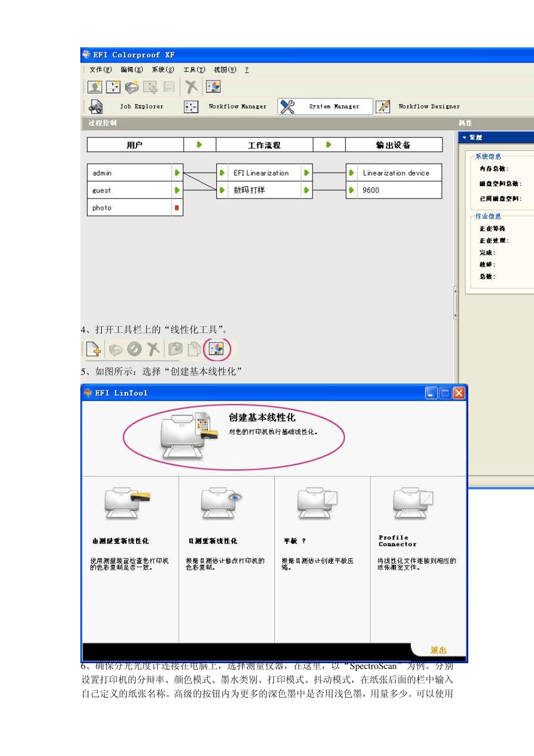
Task: Click the greyed-out paste icon in lower toolbar
Action: [194, 349]
